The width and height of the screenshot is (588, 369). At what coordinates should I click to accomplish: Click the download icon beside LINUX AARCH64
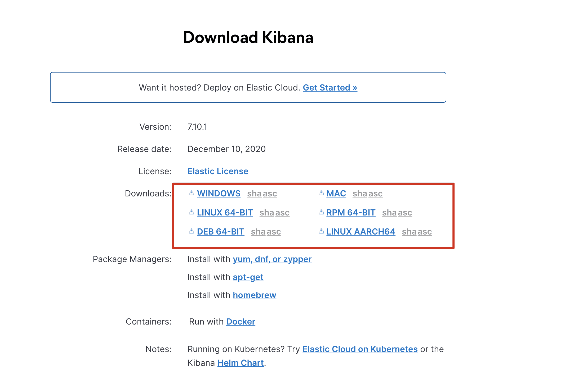coord(321,231)
